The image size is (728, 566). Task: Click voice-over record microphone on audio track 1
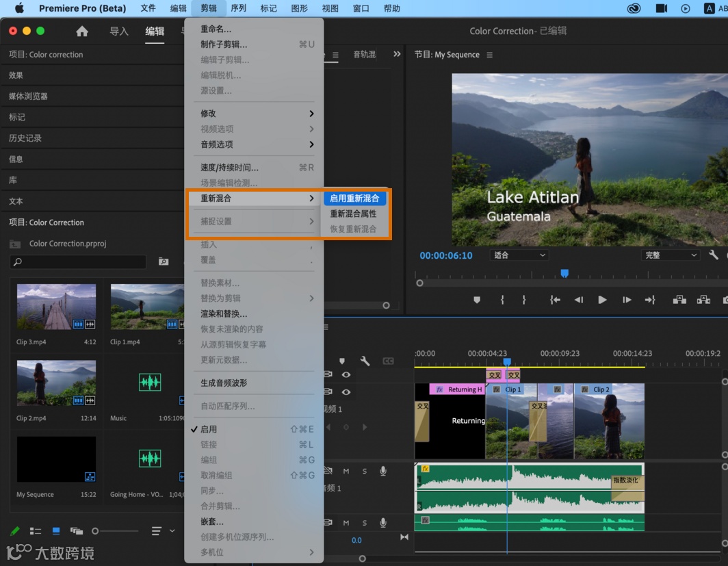(383, 471)
